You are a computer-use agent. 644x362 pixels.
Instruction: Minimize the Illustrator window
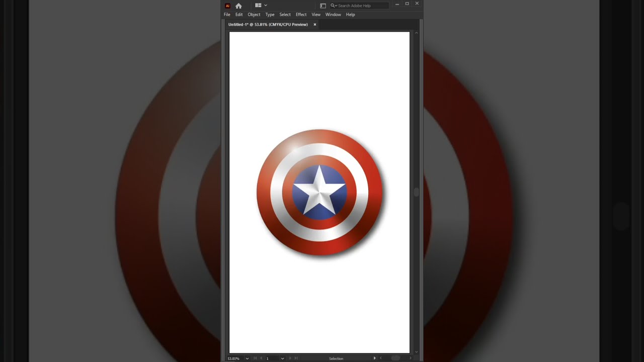pos(397,4)
